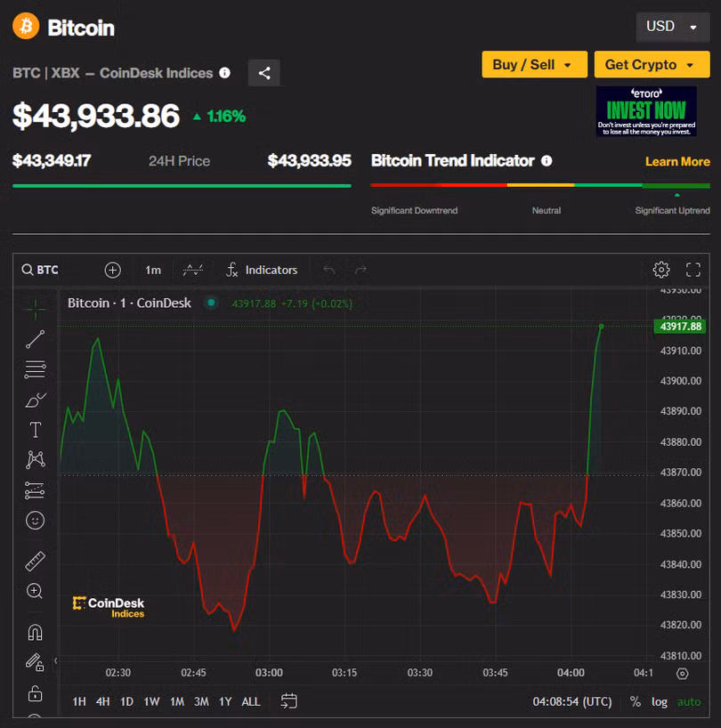Select the trend line drawing tool
721x728 pixels.
pos(36,339)
